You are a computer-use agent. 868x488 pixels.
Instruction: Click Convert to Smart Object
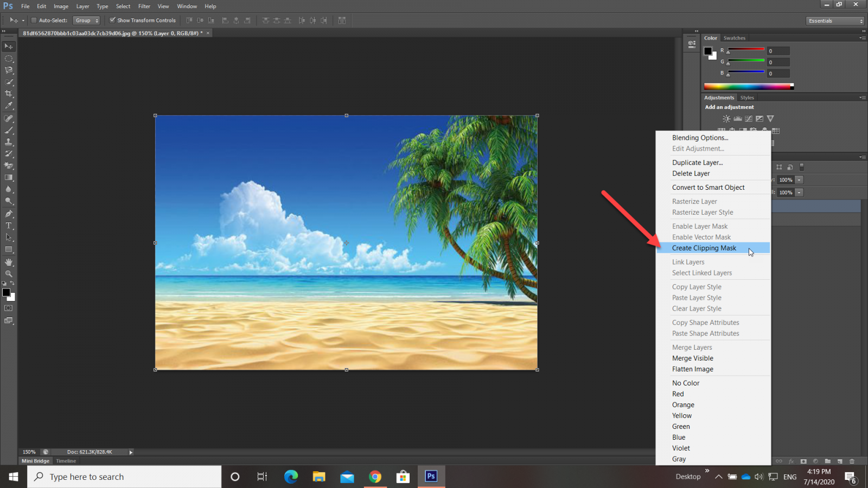(708, 188)
